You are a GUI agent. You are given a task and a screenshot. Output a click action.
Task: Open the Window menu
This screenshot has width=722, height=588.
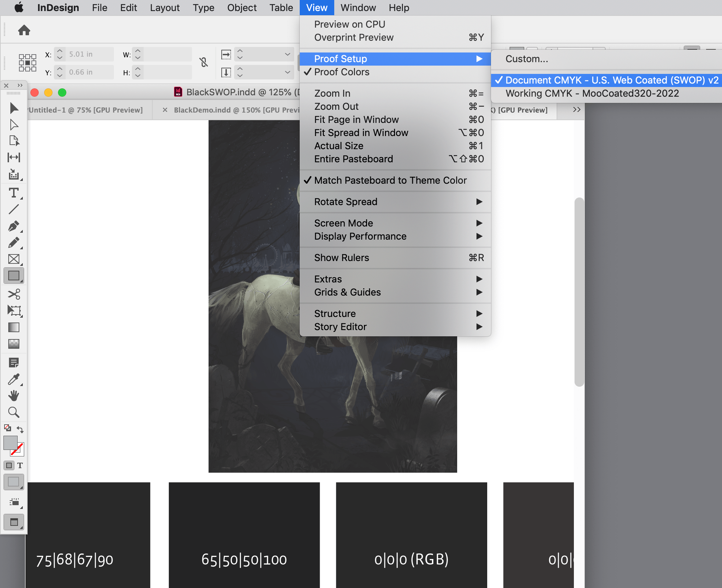click(x=358, y=8)
